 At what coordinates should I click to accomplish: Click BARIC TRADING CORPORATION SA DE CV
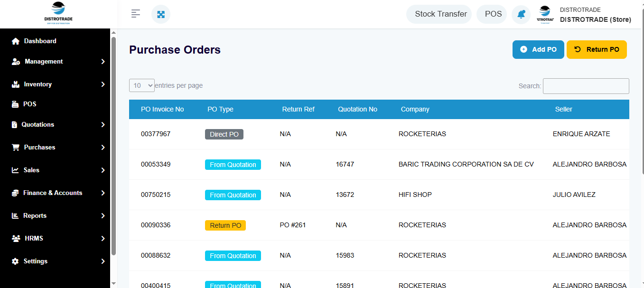(466, 165)
